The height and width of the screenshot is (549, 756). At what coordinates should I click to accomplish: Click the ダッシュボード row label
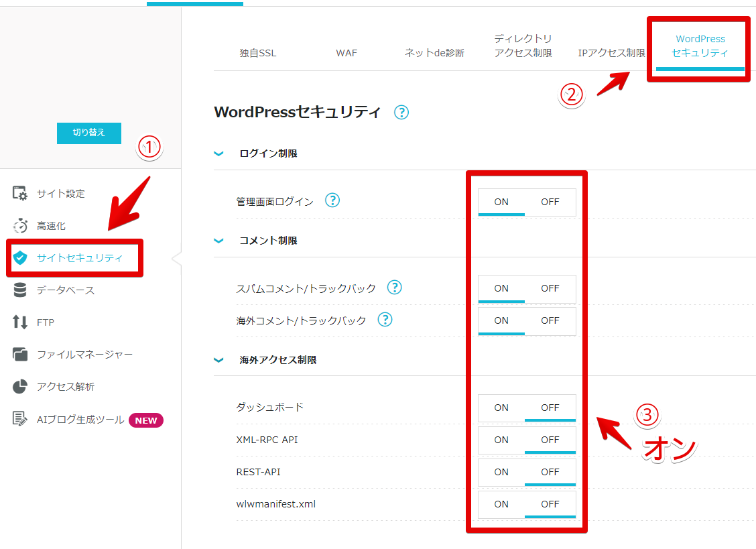click(x=269, y=407)
